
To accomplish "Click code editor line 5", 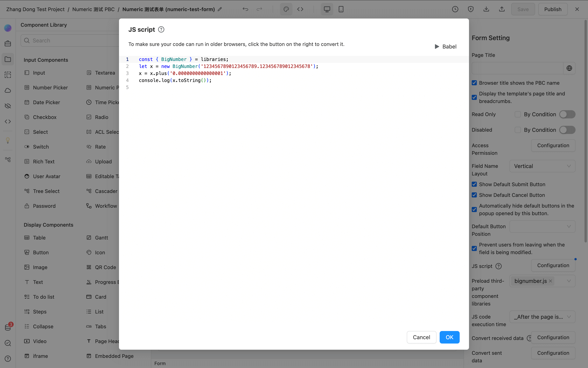I will pos(294,87).
